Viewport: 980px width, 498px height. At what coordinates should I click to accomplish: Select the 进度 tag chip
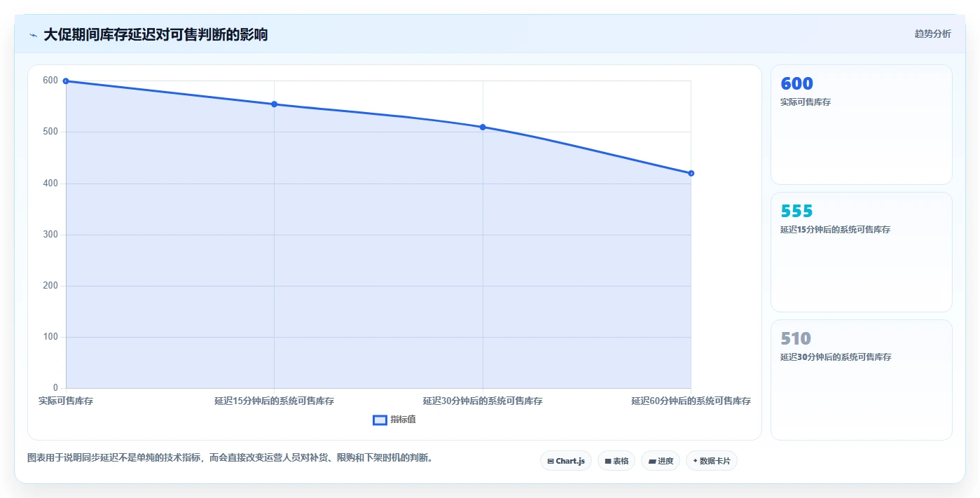coord(661,461)
